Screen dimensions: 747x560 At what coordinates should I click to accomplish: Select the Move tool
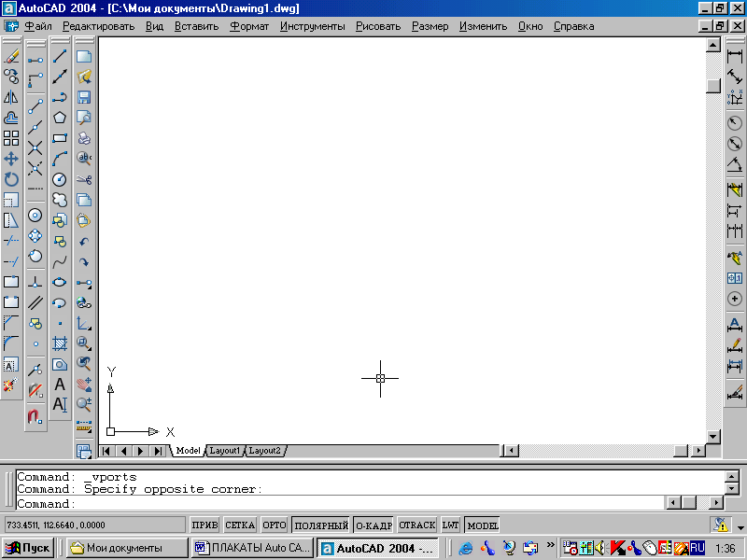(11, 159)
